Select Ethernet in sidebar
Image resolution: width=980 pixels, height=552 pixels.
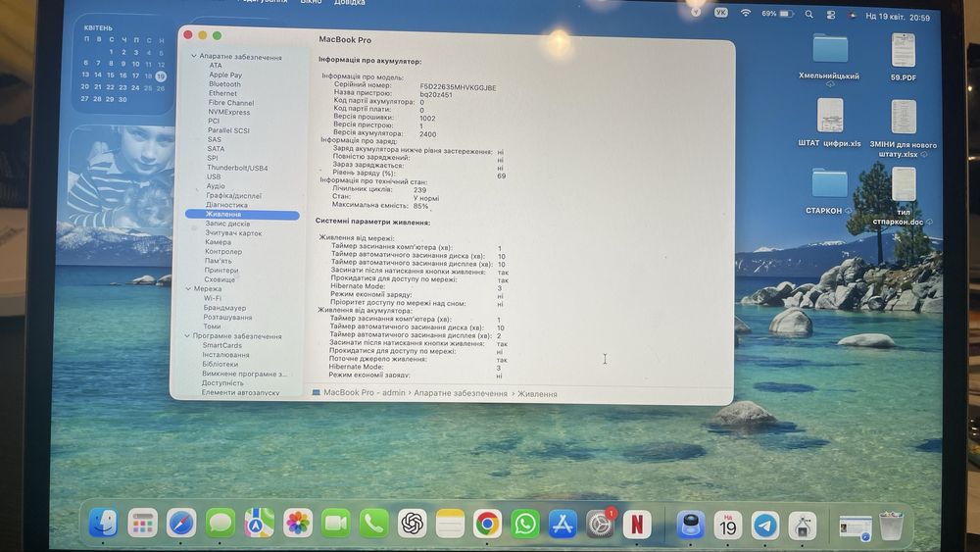(222, 93)
